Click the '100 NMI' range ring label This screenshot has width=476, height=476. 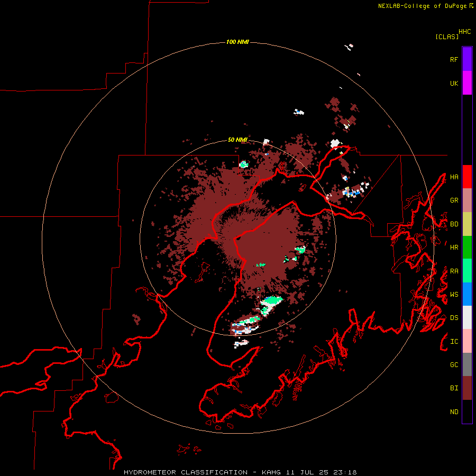[x=237, y=42]
